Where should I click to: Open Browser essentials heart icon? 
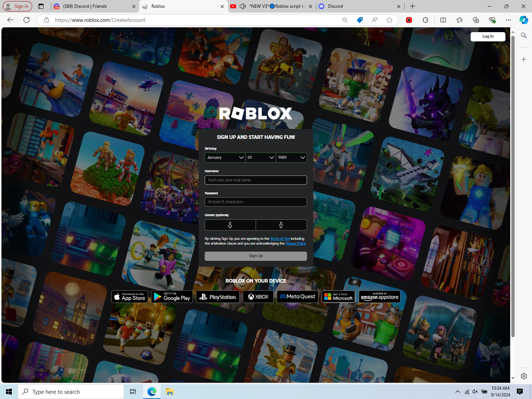(x=492, y=20)
